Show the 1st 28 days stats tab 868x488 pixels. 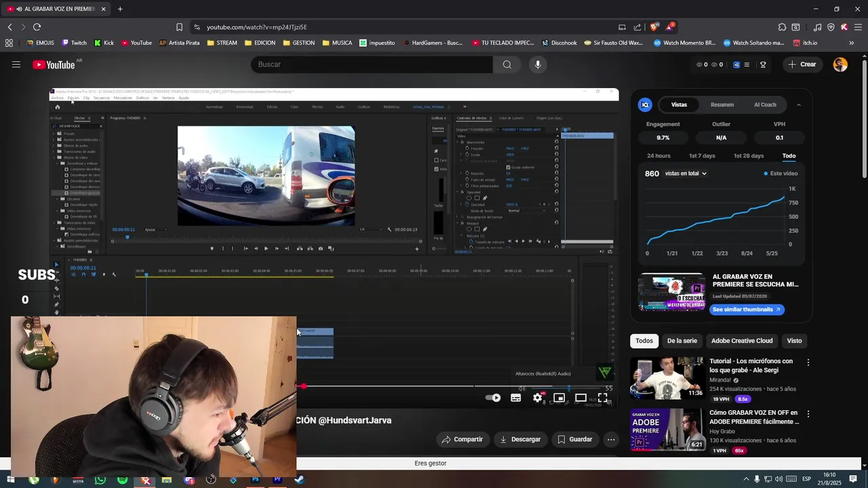749,156
